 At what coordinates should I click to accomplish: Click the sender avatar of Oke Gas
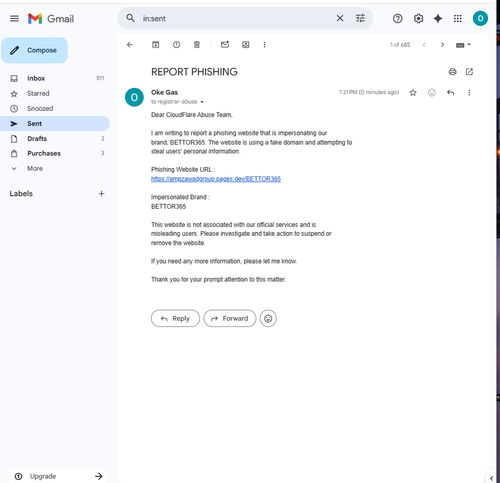click(134, 97)
